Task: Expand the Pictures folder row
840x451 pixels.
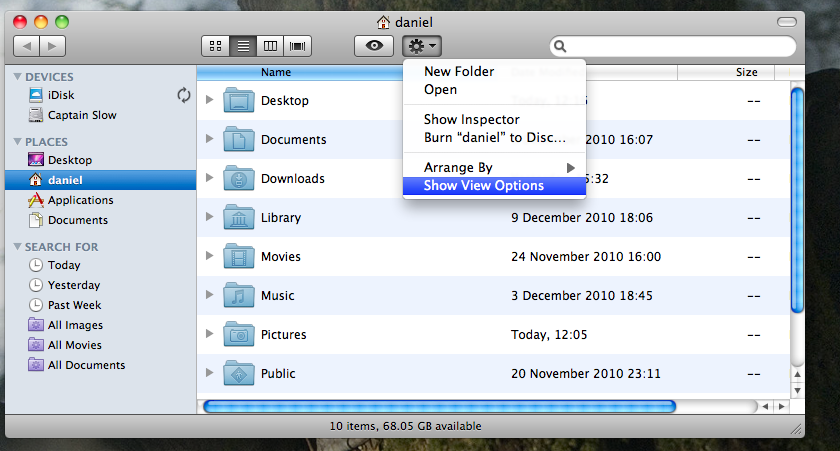Action: pos(209,334)
